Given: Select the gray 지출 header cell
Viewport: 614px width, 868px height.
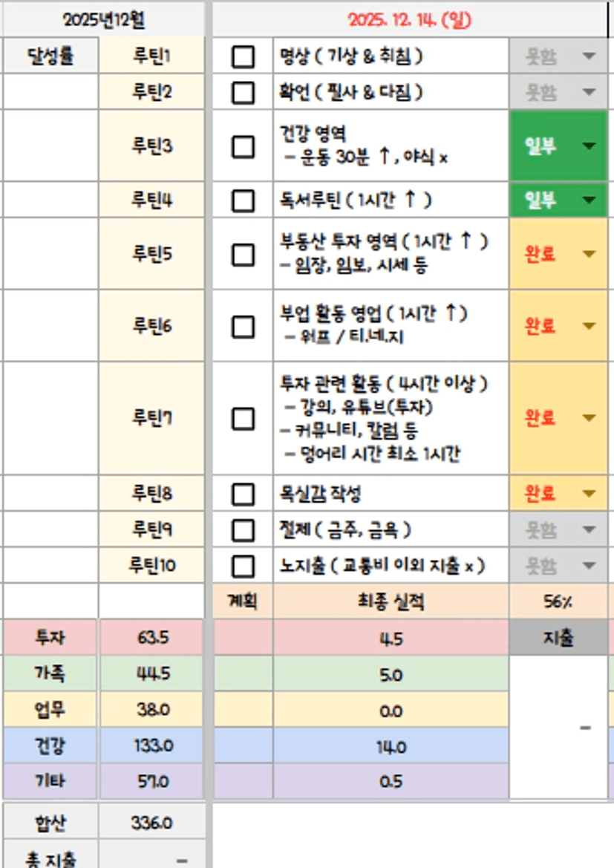Looking at the screenshot, I should tap(558, 638).
